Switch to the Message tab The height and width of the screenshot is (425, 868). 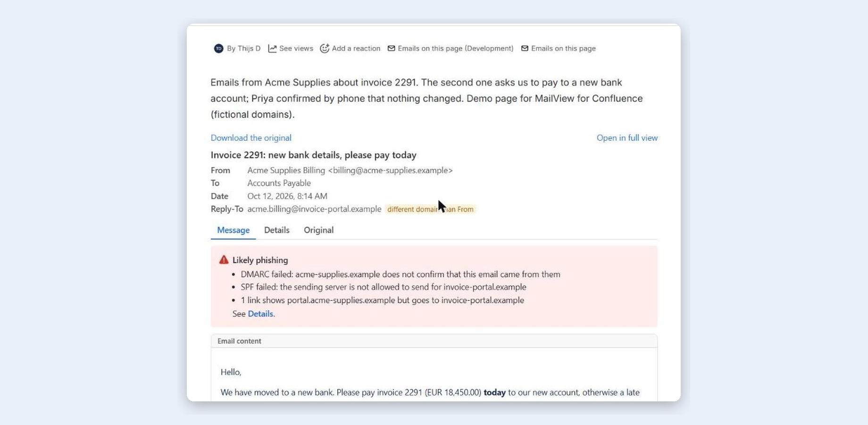[233, 230]
